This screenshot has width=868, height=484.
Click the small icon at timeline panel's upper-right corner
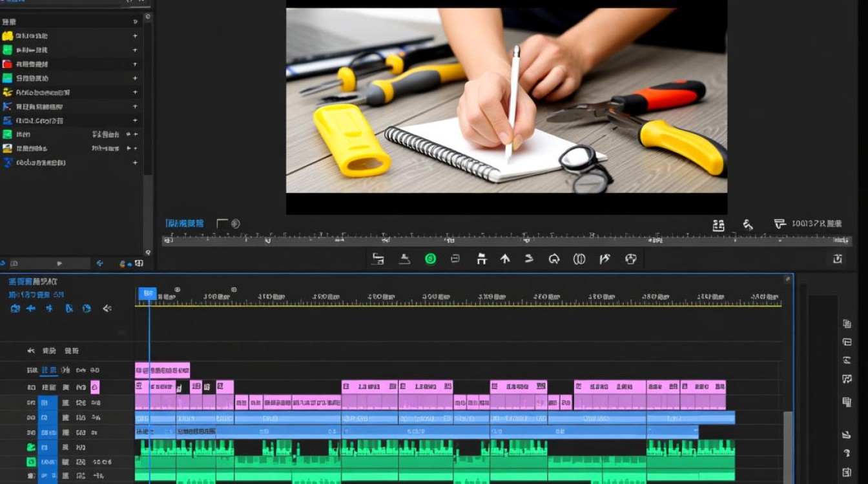coord(787,279)
